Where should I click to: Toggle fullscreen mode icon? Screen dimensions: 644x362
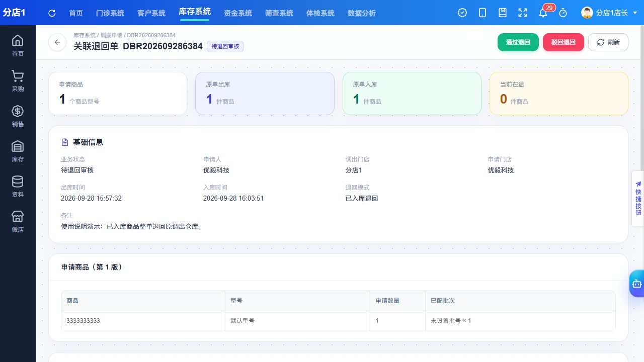(x=523, y=13)
